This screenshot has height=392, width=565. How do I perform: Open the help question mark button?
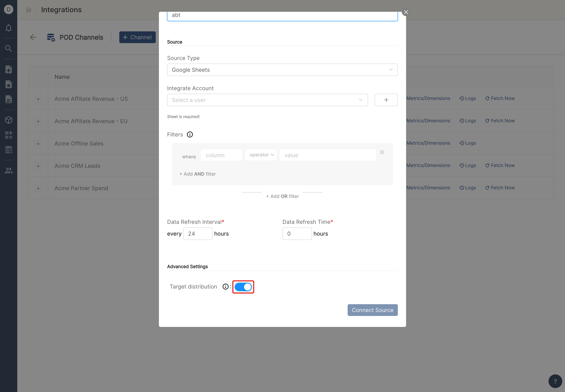coord(555,381)
